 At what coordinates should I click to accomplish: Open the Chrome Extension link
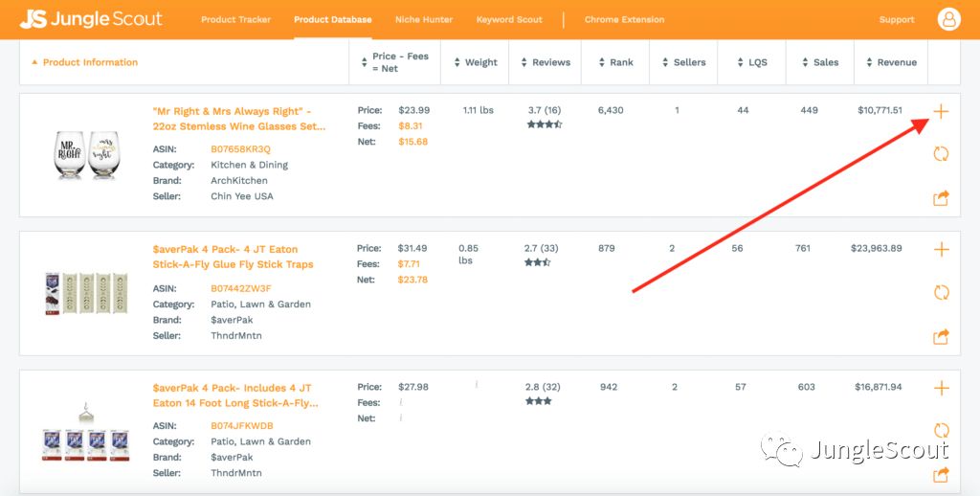click(624, 20)
